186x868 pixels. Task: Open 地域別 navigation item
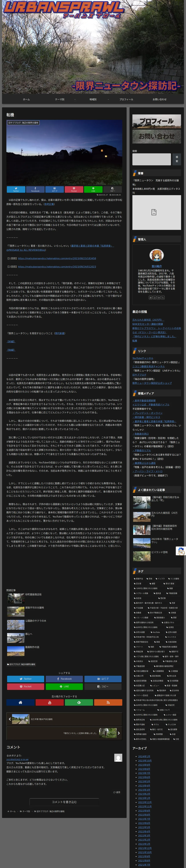pyautogui.click(x=93, y=99)
